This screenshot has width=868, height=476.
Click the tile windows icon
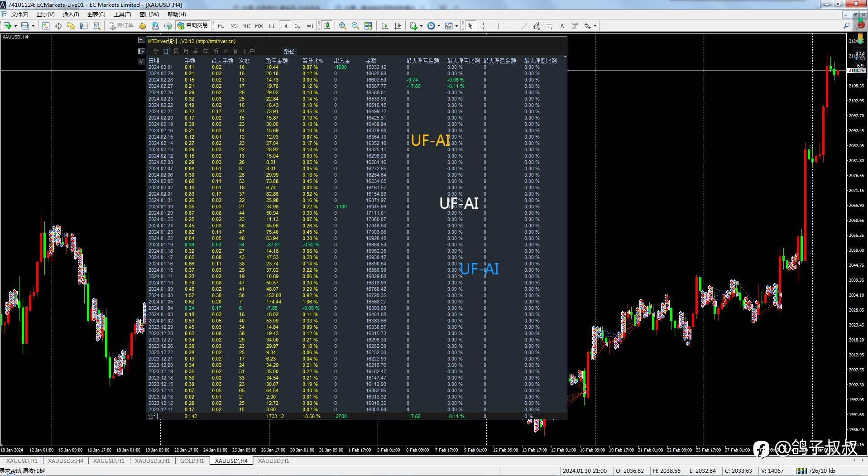pos(368,26)
